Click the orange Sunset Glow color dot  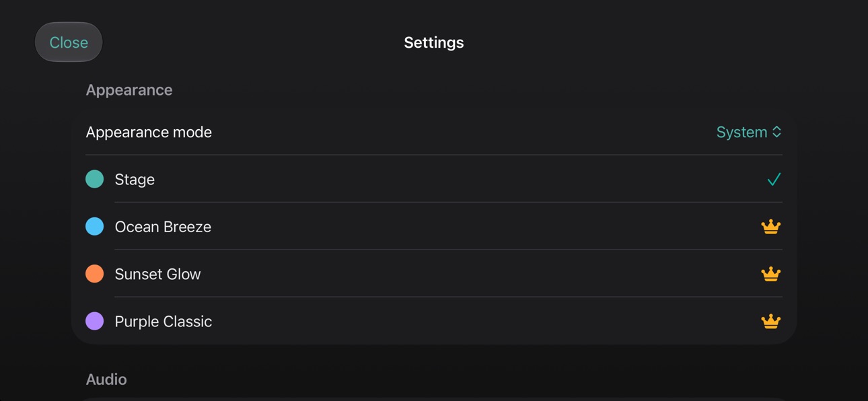pyautogui.click(x=95, y=274)
